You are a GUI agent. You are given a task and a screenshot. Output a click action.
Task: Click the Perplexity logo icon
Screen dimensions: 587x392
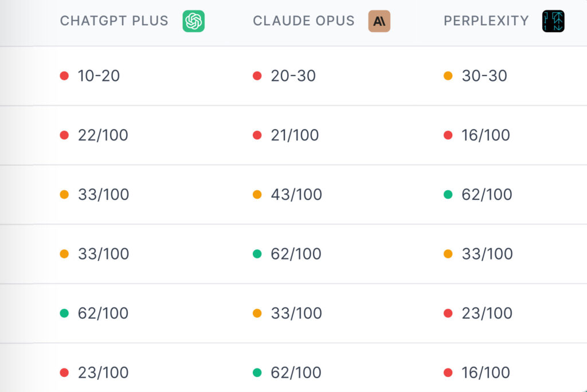click(553, 21)
